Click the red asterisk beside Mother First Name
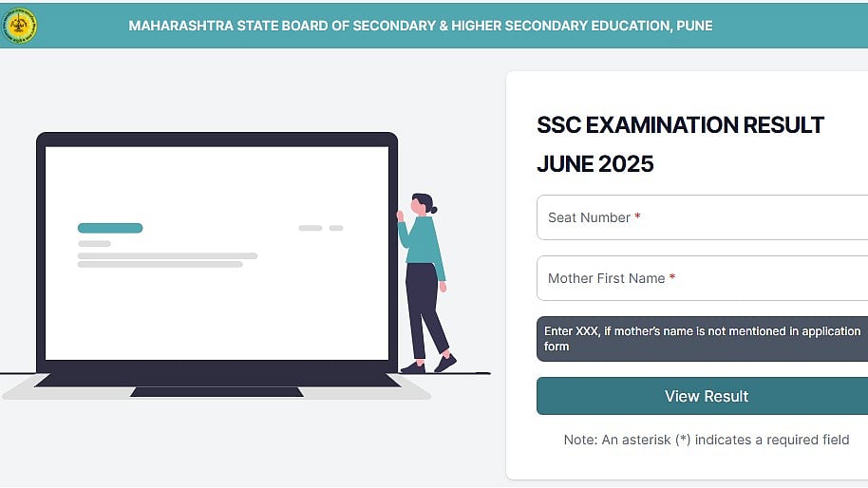This screenshot has height=488, width=868. (672, 278)
